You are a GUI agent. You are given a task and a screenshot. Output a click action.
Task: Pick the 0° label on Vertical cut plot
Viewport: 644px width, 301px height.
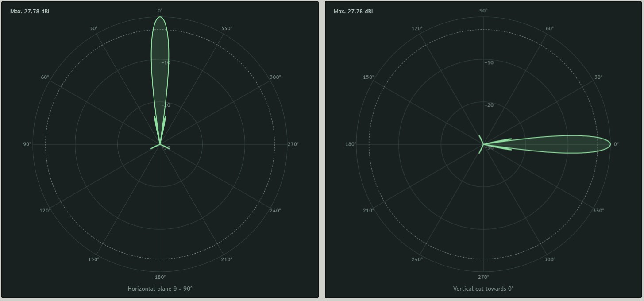pos(616,144)
